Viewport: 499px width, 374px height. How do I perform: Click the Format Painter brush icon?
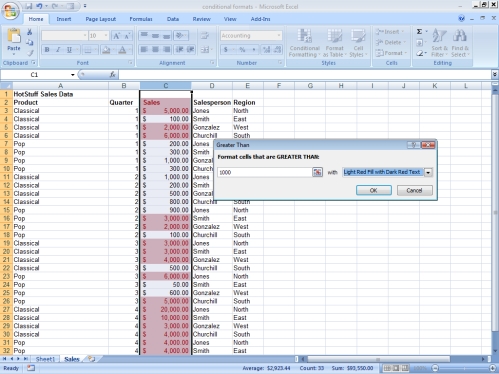pyautogui.click(x=30, y=53)
